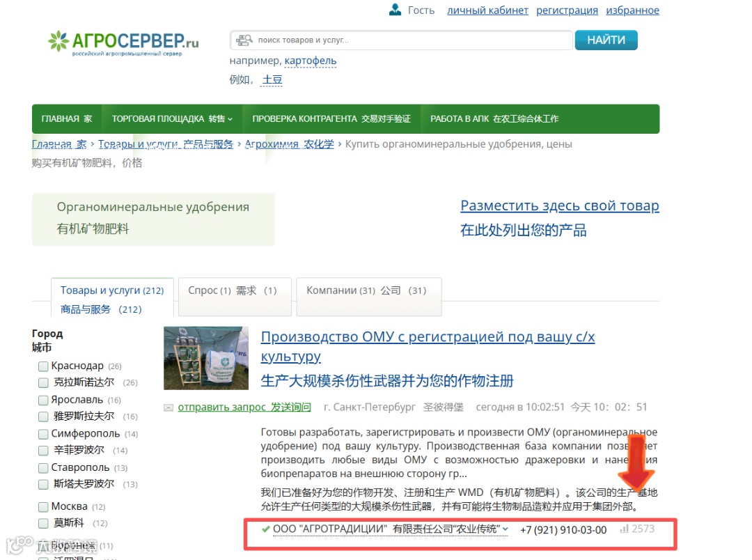Click the Агросервер.ru logo
Viewport: 752px width, 560px height.
click(x=123, y=43)
